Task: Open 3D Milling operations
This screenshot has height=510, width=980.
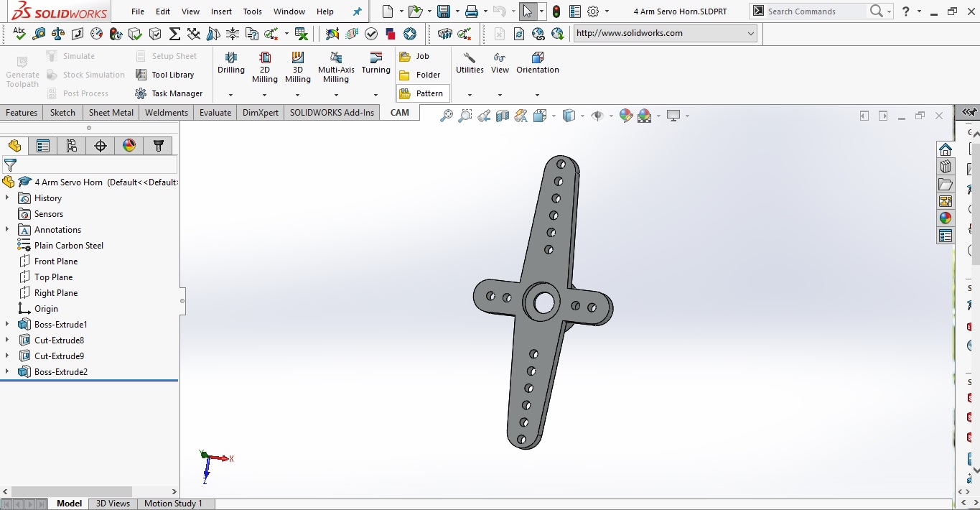Action: click(x=298, y=68)
